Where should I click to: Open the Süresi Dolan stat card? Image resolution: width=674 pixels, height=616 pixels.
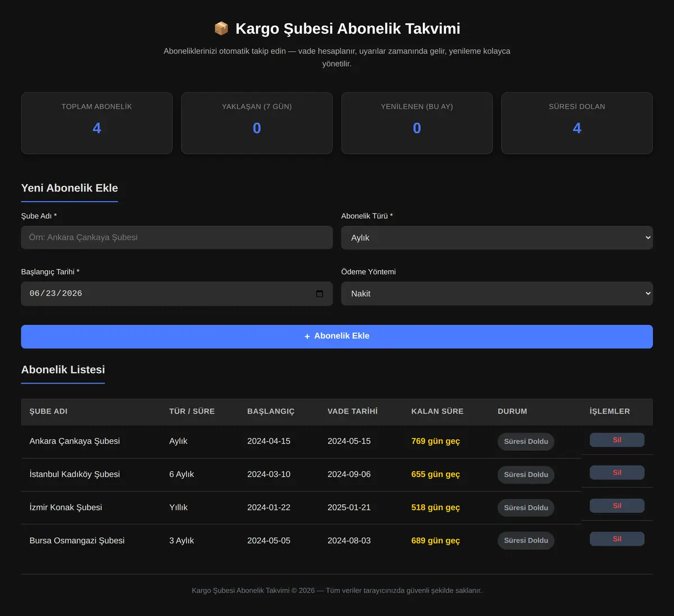pyautogui.click(x=577, y=123)
